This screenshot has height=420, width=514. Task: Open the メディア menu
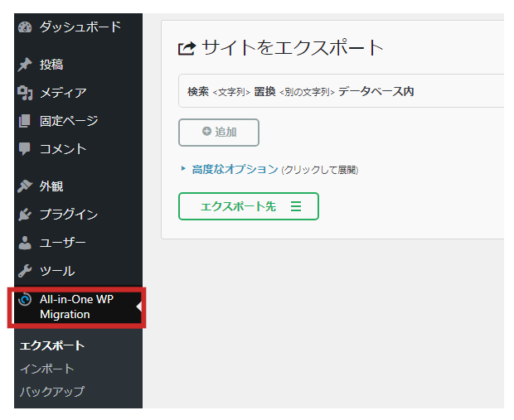(79, 93)
